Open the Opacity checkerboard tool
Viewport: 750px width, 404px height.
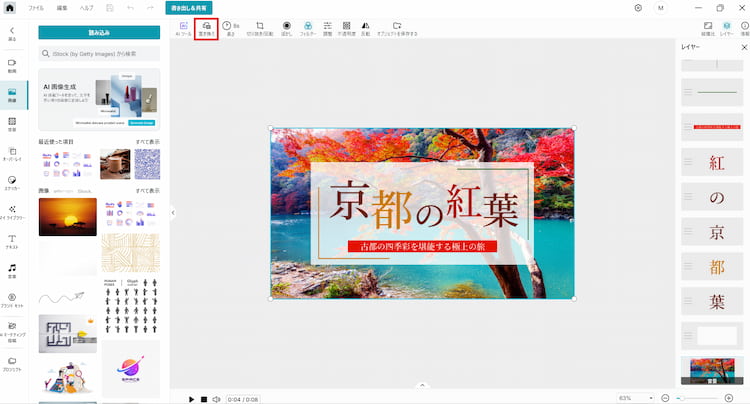[347, 29]
